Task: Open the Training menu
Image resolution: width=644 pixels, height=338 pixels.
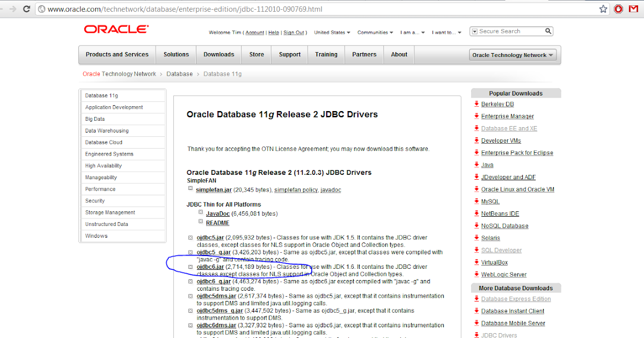Action: pyautogui.click(x=326, y=54)
